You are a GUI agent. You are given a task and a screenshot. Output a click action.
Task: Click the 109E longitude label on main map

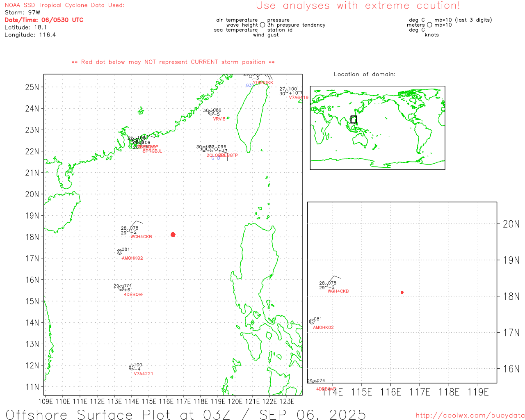coord(46,401)
